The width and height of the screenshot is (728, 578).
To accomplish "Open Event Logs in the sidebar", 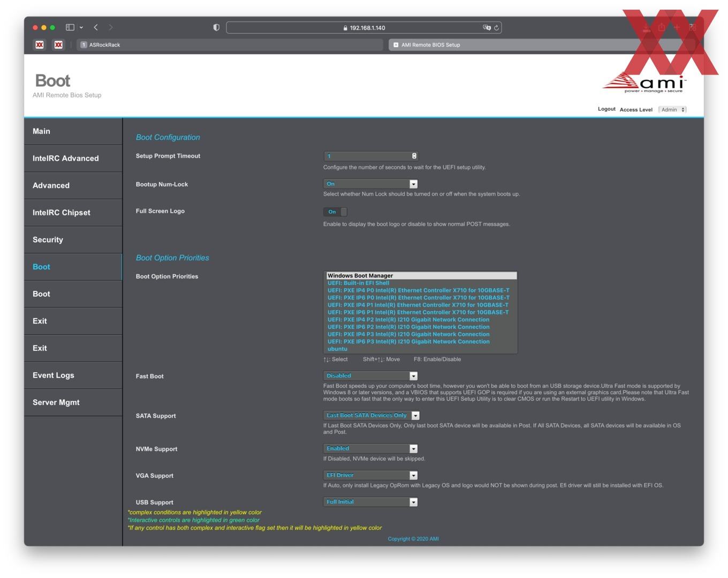I will 73,375.
